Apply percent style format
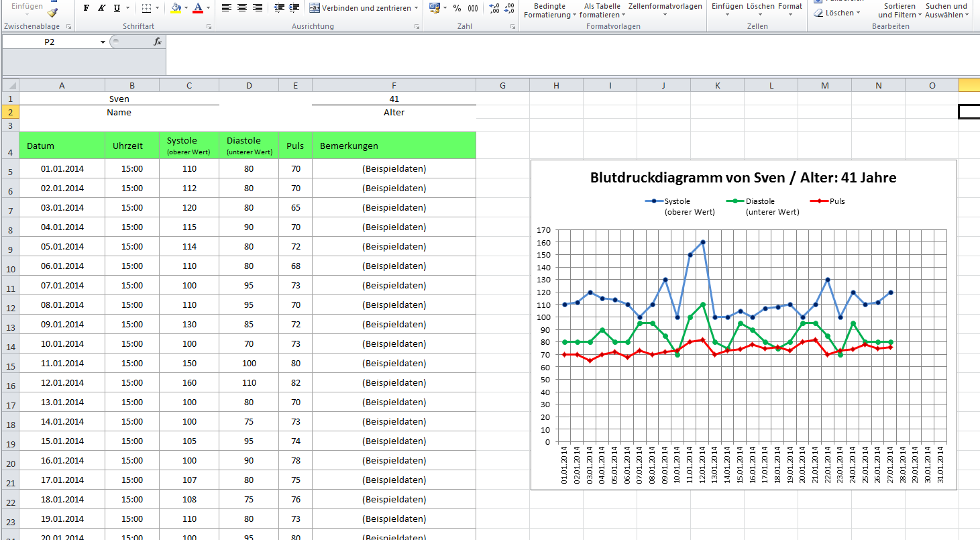980x540 pixels. (457, 8)
